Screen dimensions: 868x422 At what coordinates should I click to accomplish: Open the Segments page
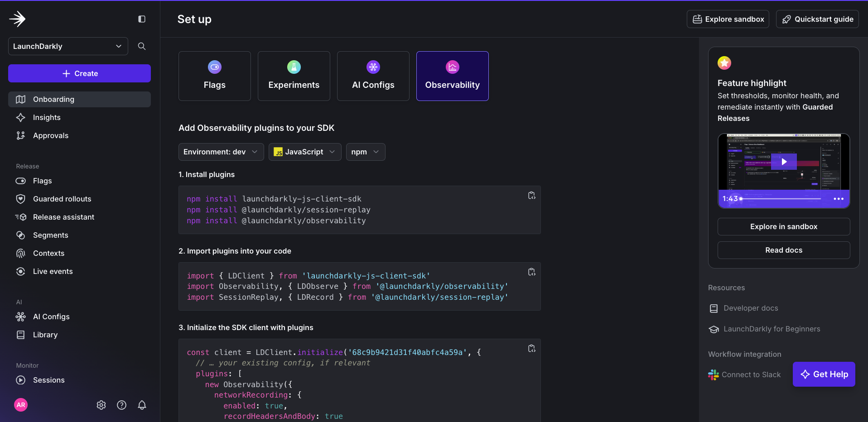pyautogui.click(x=50, y=235)
